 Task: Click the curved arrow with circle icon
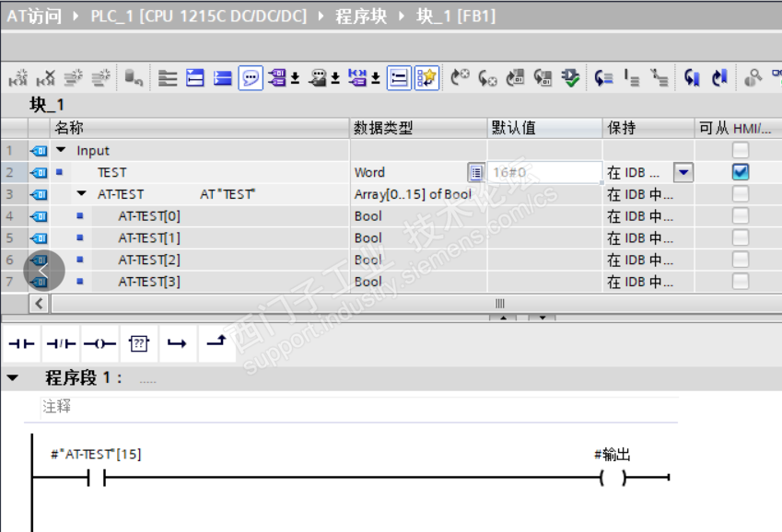(460, 78)
